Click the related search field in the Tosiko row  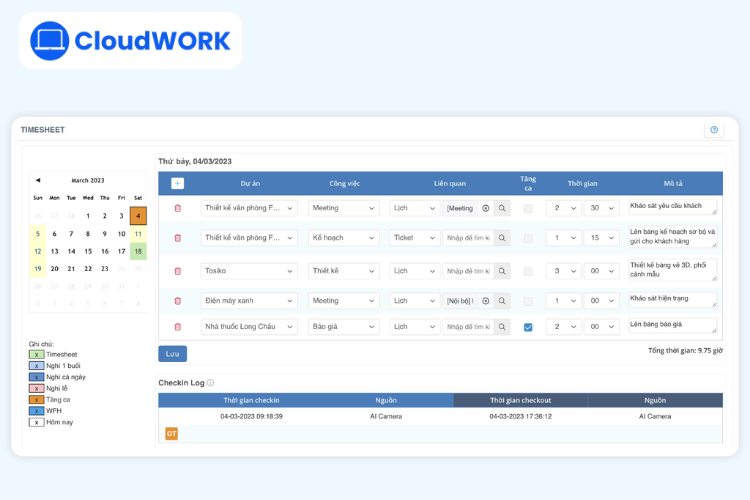point(468,271)
